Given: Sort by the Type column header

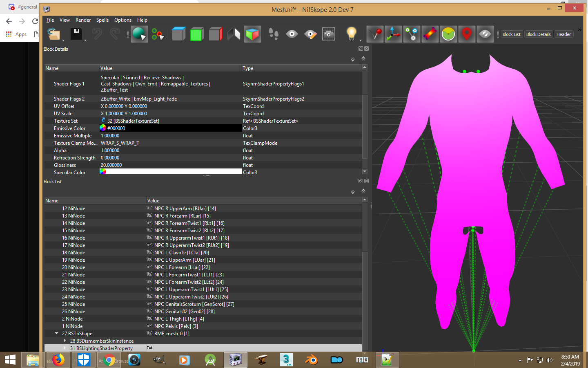Looking at the screenshot, I should (301, 68).
